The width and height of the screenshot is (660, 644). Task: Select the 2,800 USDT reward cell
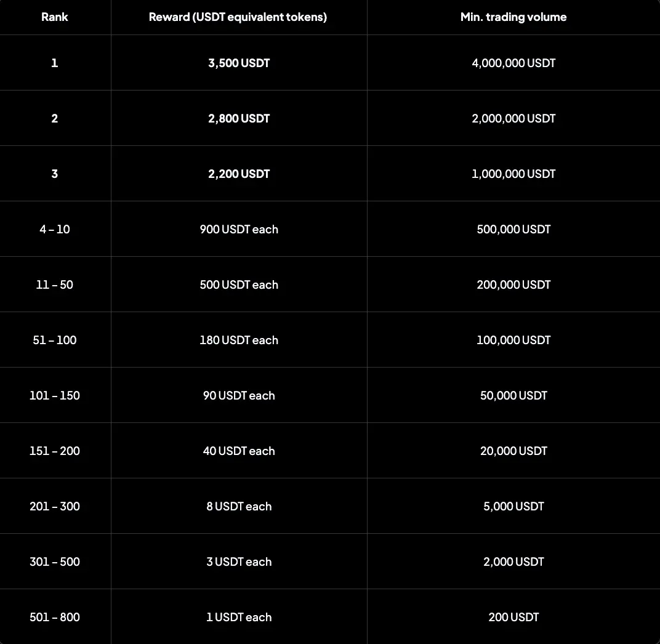tap(239, 118)
